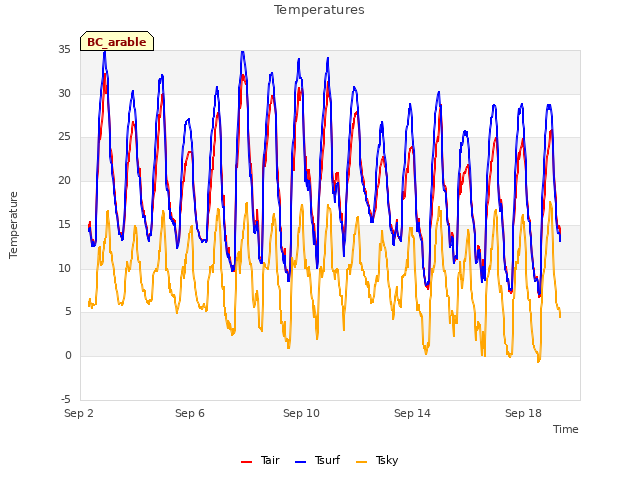
Task: Click the Sep 2 x-axis tick label
Action: (79, 413)
